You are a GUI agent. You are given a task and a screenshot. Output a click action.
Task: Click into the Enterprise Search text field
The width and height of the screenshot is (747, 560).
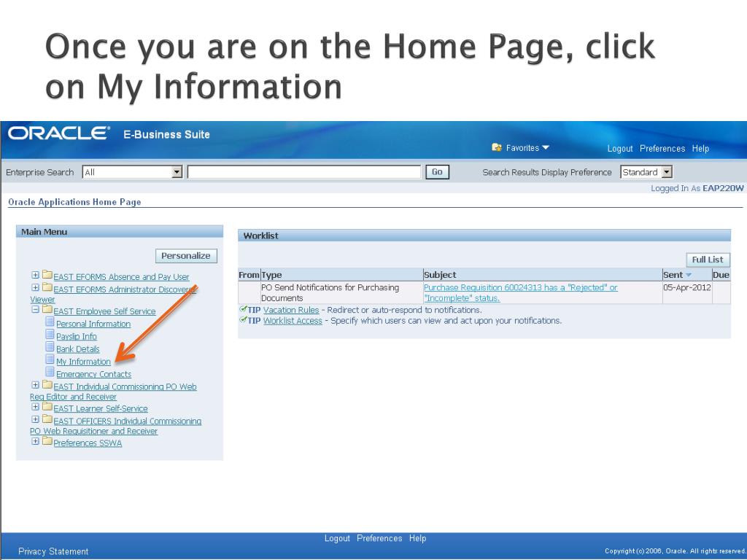[304, 172]
